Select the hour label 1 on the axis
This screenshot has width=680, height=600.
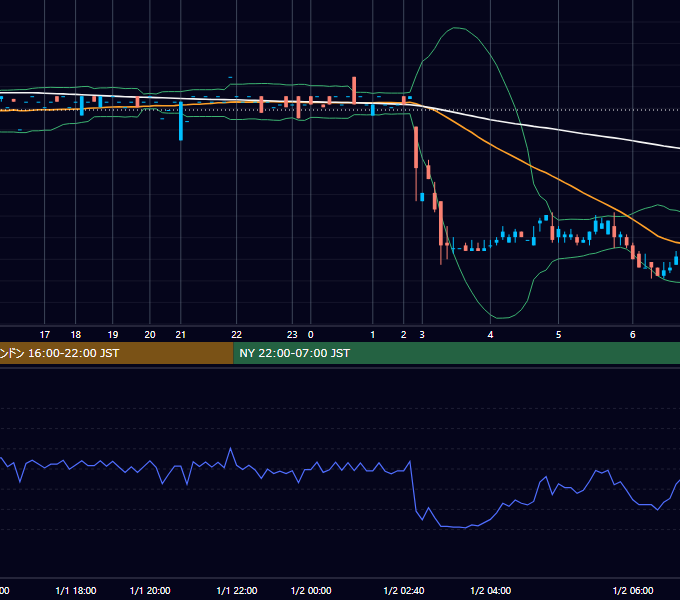click(x=373, y=335)
